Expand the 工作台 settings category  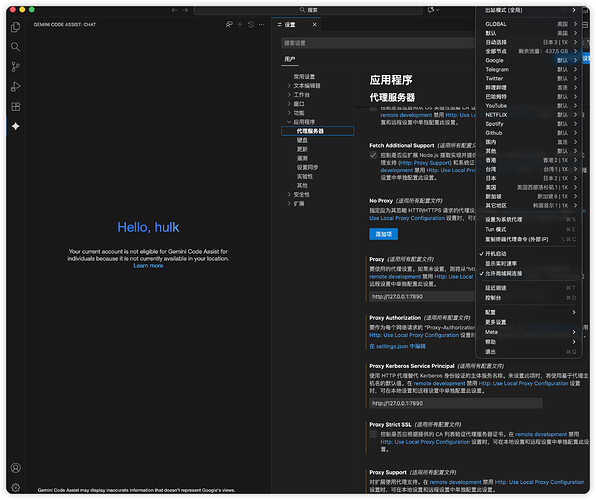coord(301,95)
